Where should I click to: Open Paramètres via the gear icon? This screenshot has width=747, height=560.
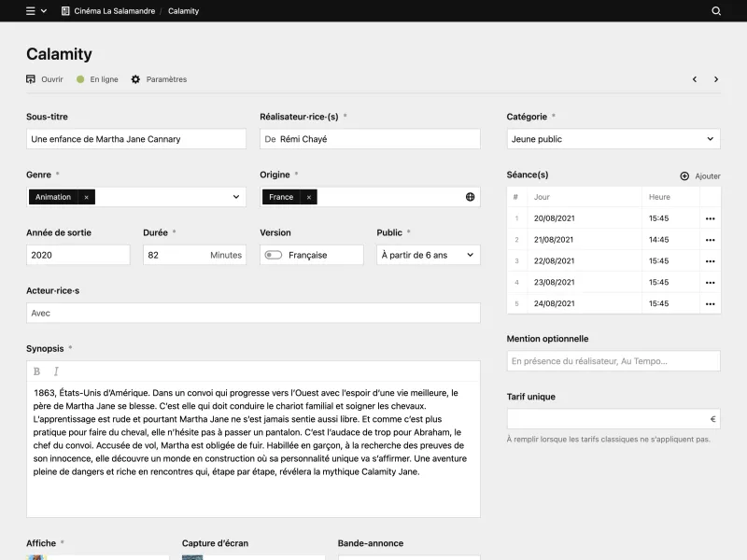point(135,79)
